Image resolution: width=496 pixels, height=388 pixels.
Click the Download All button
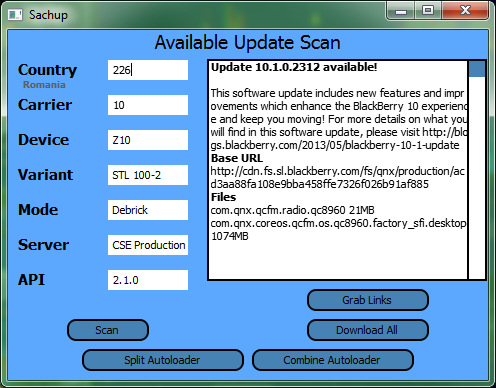coord(368,330)
